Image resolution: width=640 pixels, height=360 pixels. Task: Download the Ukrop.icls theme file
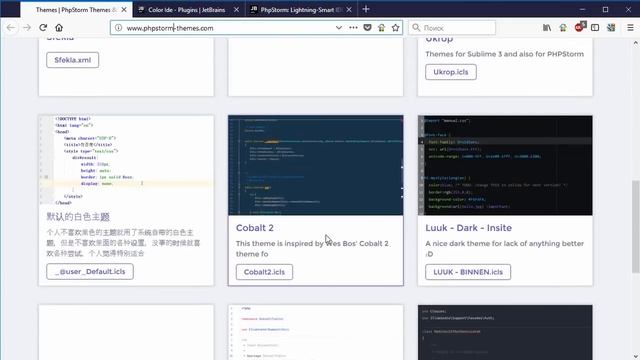pyautogui.click(x=451, y=72)
